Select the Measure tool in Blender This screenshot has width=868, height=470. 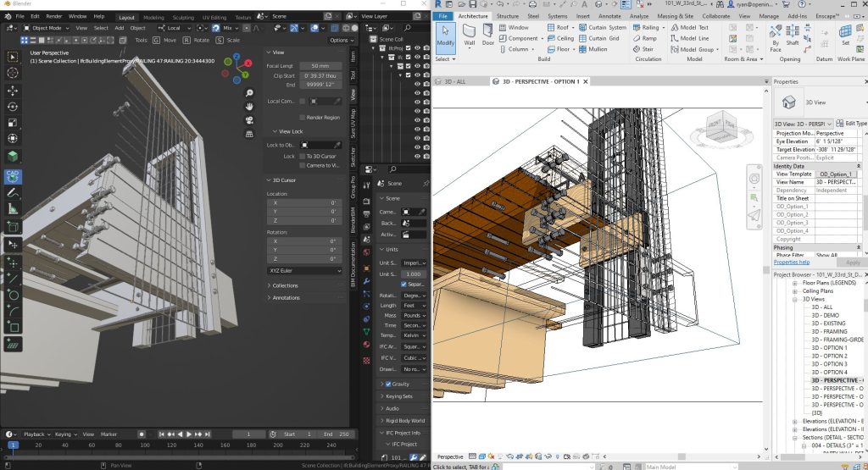click(x=12, y=209)
